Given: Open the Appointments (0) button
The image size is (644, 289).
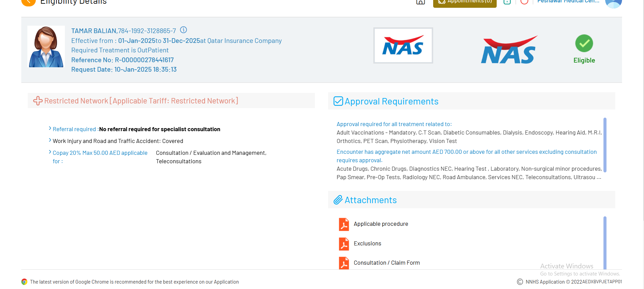Looking at the screenshot, I should click(x=465, y=3).
